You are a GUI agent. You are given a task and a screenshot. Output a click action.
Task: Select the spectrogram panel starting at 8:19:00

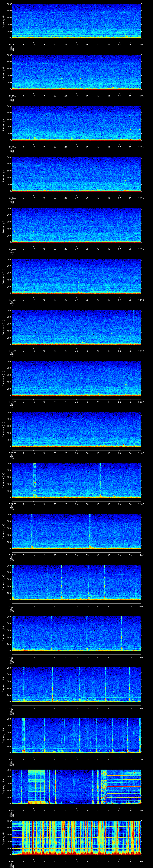point(76,378)
